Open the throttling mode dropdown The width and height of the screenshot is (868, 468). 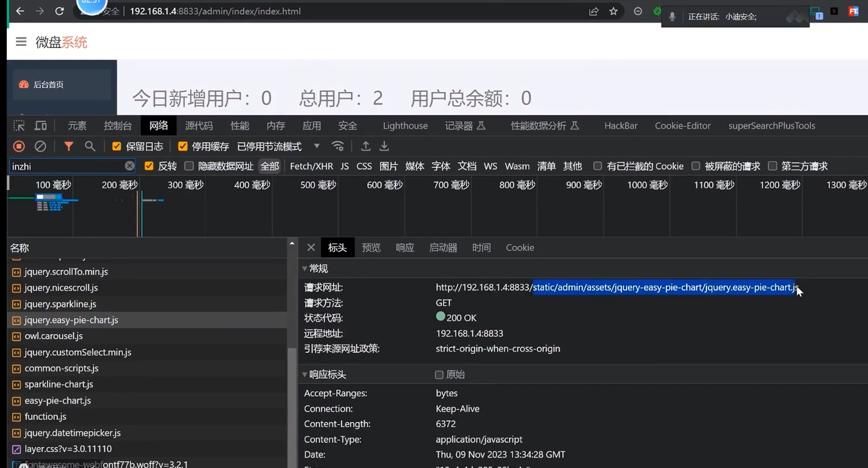tap(317, 146)
